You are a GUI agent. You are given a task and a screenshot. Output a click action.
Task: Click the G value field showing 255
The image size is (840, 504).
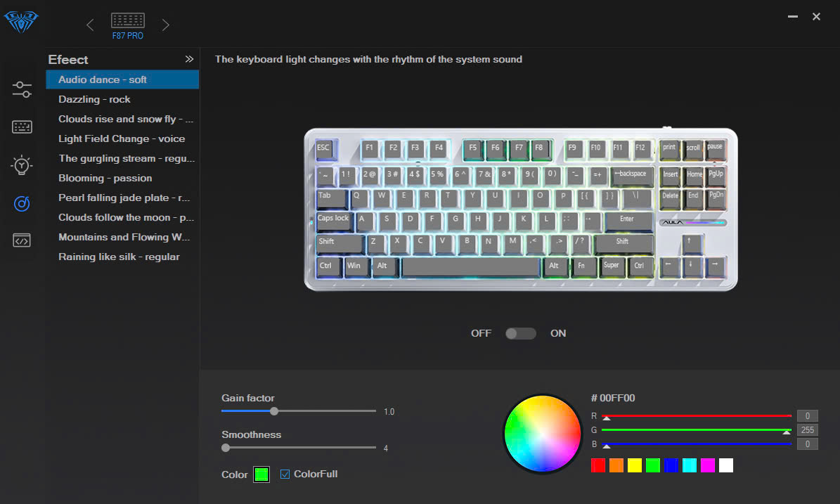tap(808, 430)
